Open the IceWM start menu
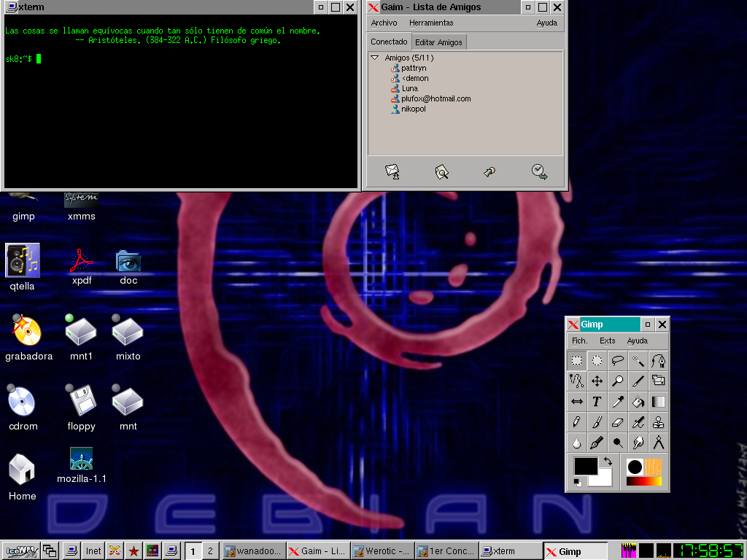The width and height of the screenshot is (747, 560). (x=20, y=551)
